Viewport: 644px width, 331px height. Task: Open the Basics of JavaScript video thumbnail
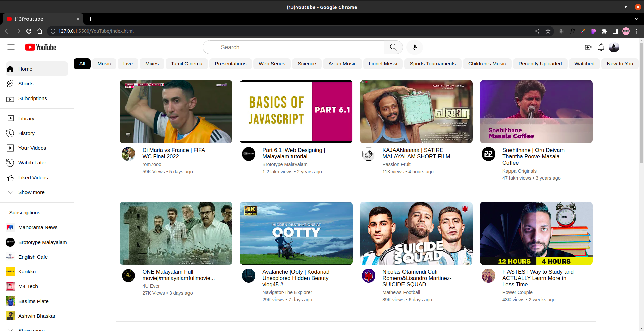296,112
